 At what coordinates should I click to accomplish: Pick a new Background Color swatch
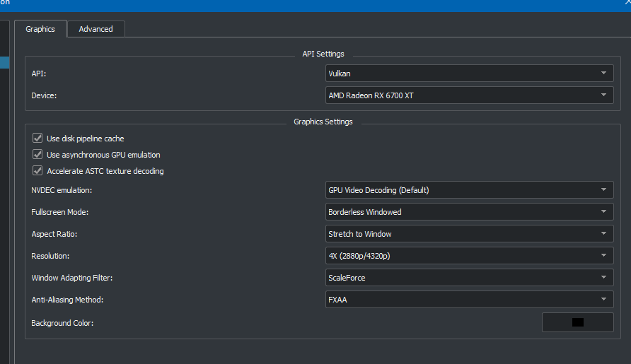[577, 322]
